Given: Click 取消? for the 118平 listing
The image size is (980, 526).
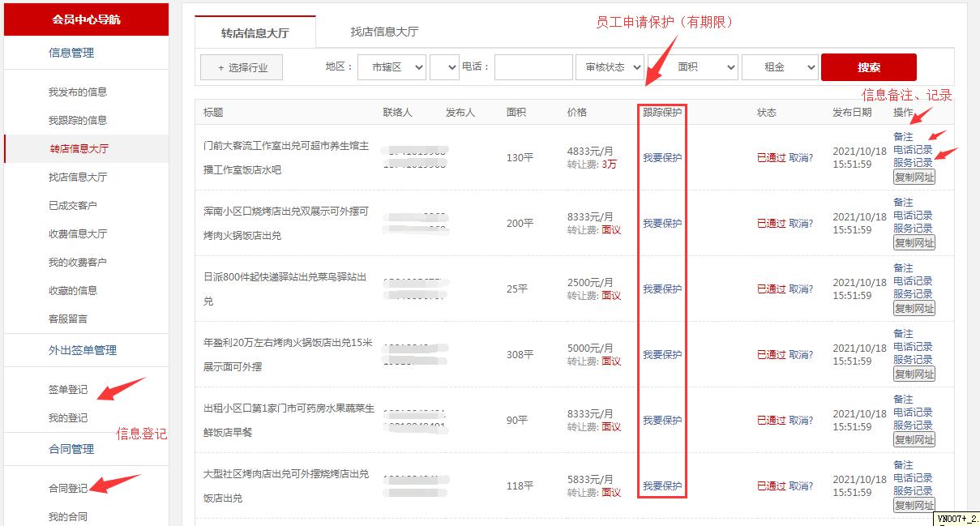Looking at the screenshot, I should click(801, 486).
